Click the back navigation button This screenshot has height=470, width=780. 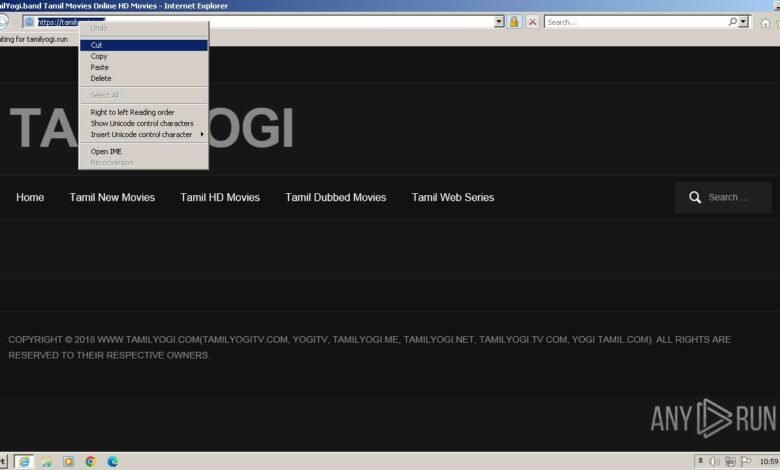click(x=3, y=22)
